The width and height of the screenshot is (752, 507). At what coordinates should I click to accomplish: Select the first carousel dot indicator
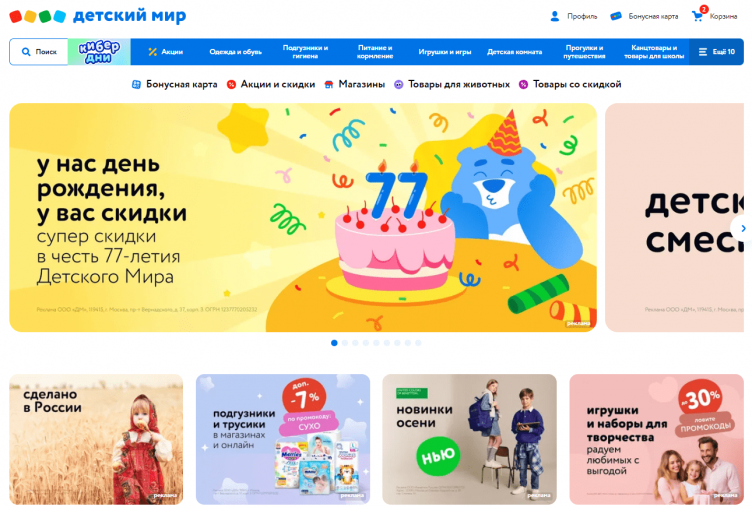point(334,343)
